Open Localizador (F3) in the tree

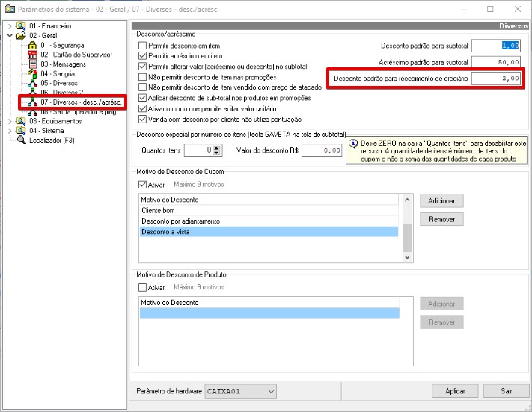tap(52, 140)
